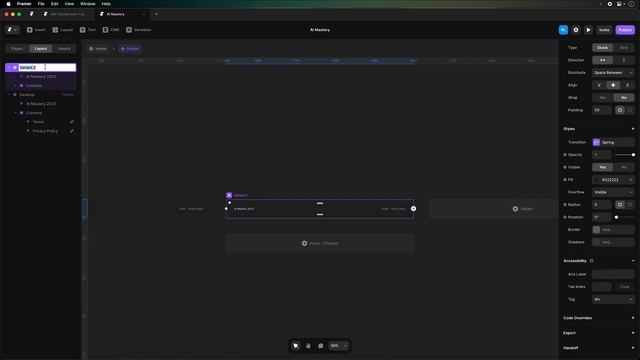
Task: Set layout Type to Grid
Action: [624, 48]
